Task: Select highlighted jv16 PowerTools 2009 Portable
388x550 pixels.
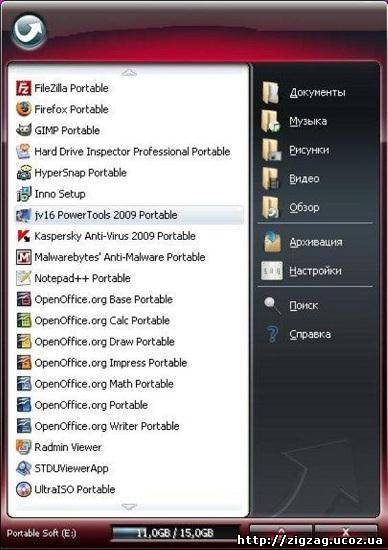Action: 129,215
